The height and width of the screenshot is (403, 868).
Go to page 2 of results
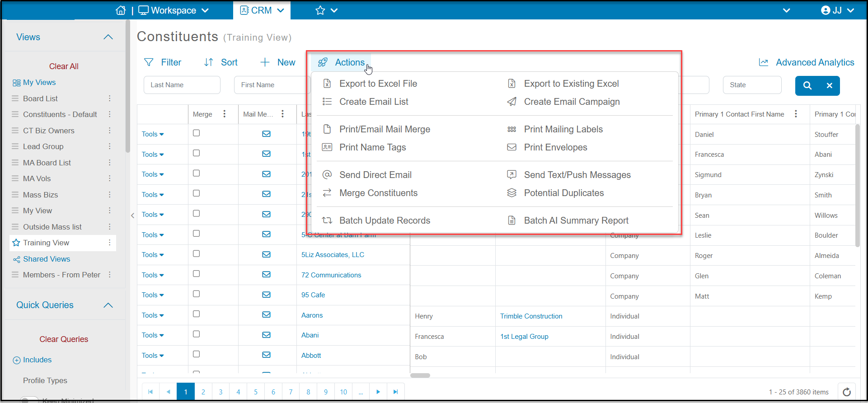tap(203, 392)
